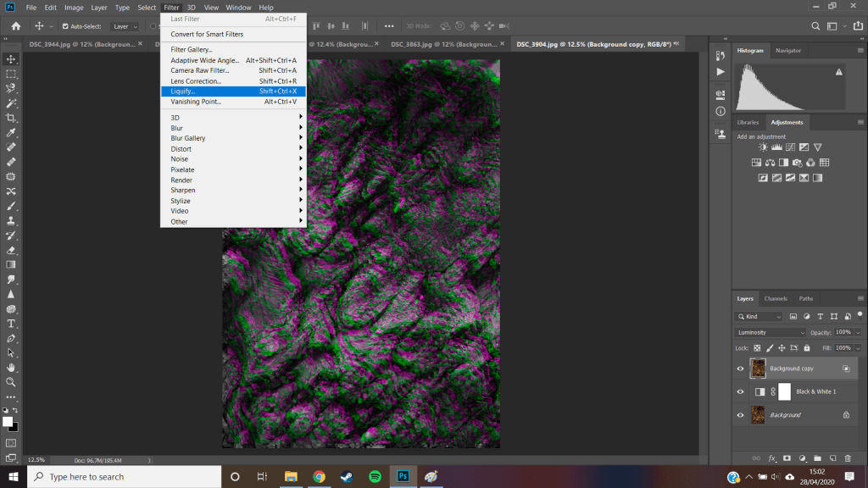Switch to the Channels tab
Screen dimensions: 868x488
click(x=776, y=298)
